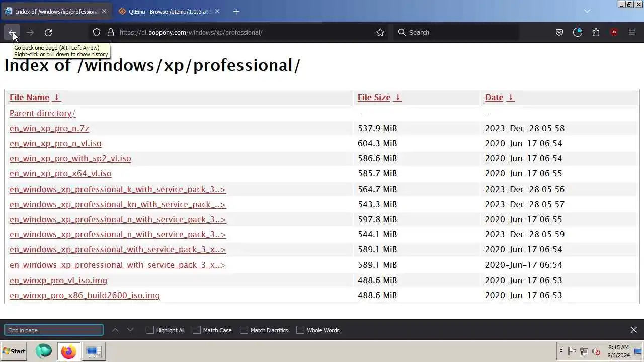
Task: Click the Firefox taskbar icon
Action: (x=68, y=351)
